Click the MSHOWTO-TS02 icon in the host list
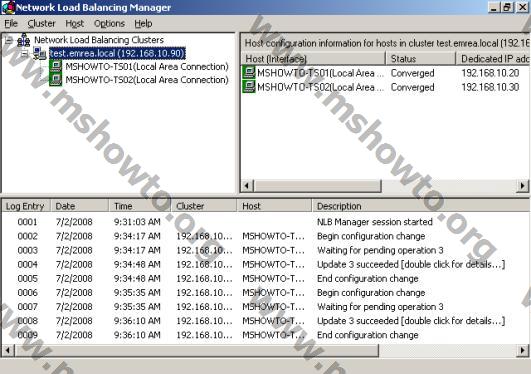This screenshot has height=374, width=531. (x=249, y=87)
